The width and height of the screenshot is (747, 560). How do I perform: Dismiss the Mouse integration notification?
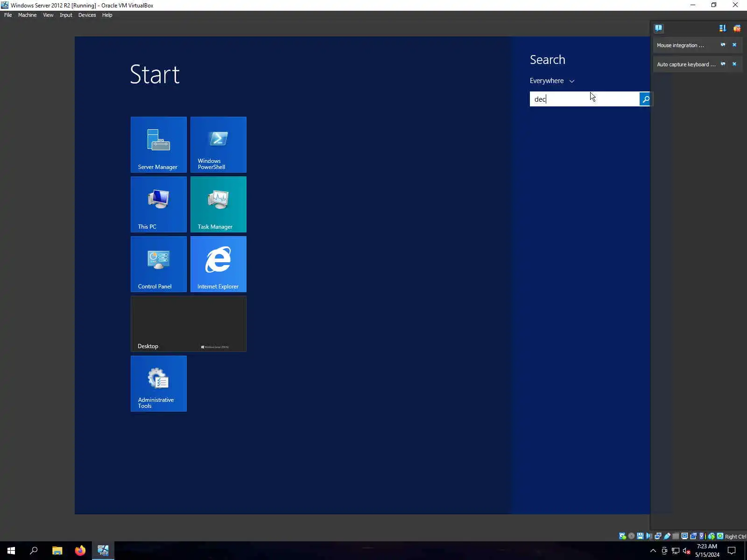pyautogui.click(x=734, y=45)
